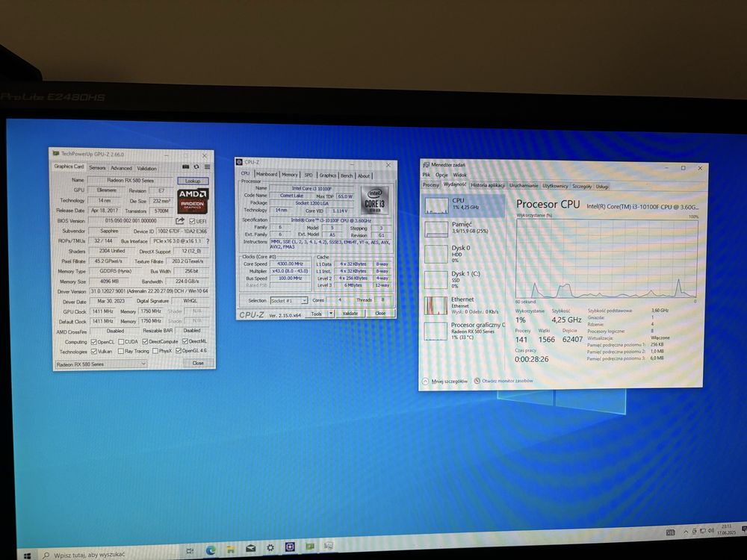
Task: Click the Lookup button in GPU-Z
Action: (x=193, y=181)
